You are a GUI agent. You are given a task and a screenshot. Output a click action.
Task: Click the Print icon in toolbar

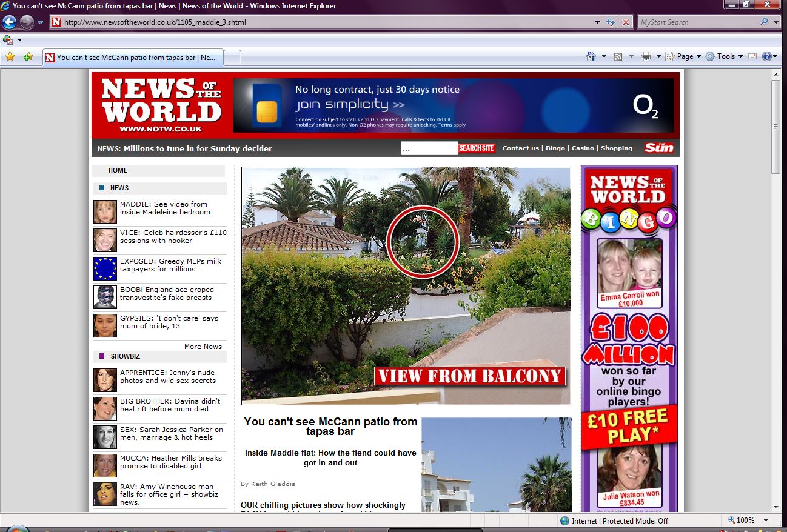[646, 56]
